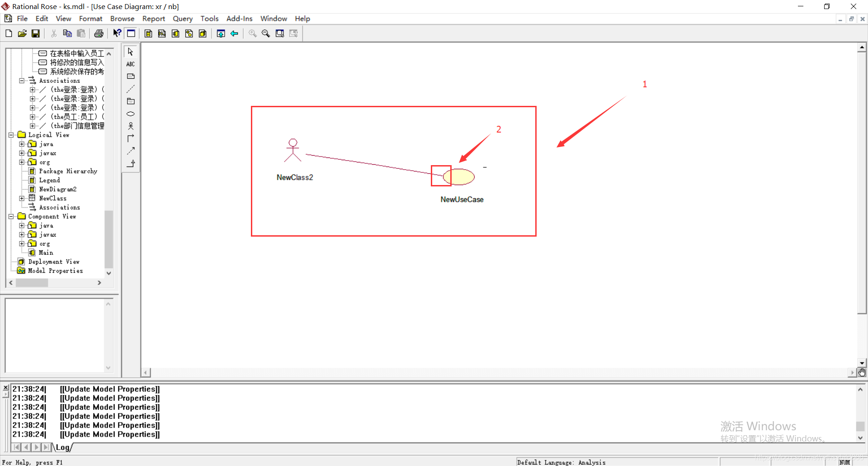Open an existing model file
This screenshot has width=868, height=466.
[x=22, y=33]
